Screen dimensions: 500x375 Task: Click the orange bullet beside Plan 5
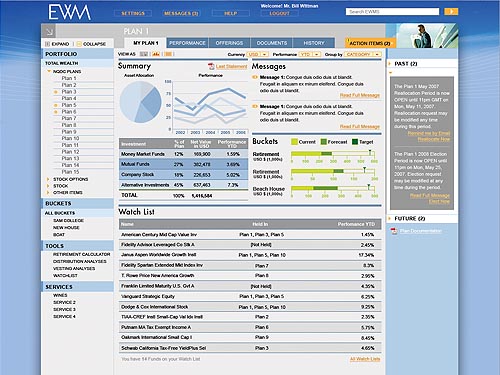coord(56,105)
